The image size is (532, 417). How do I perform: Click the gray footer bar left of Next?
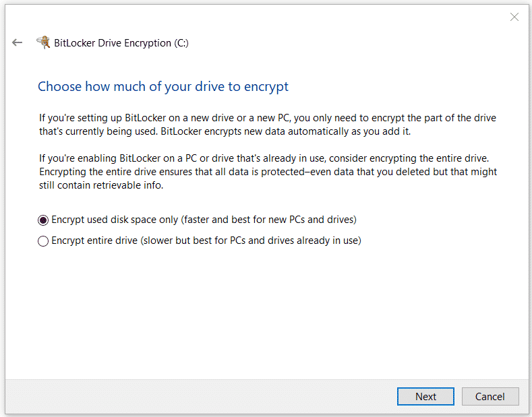coord(200,396)
